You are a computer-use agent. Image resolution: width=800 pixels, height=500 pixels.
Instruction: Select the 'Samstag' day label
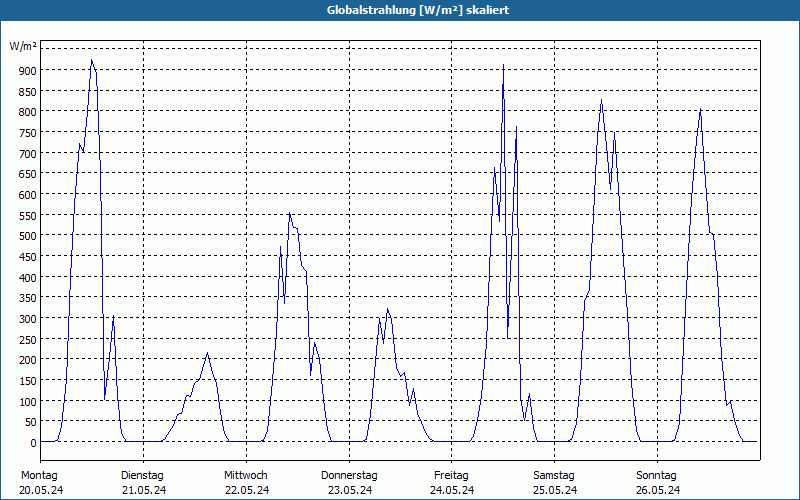pos(554,476)
